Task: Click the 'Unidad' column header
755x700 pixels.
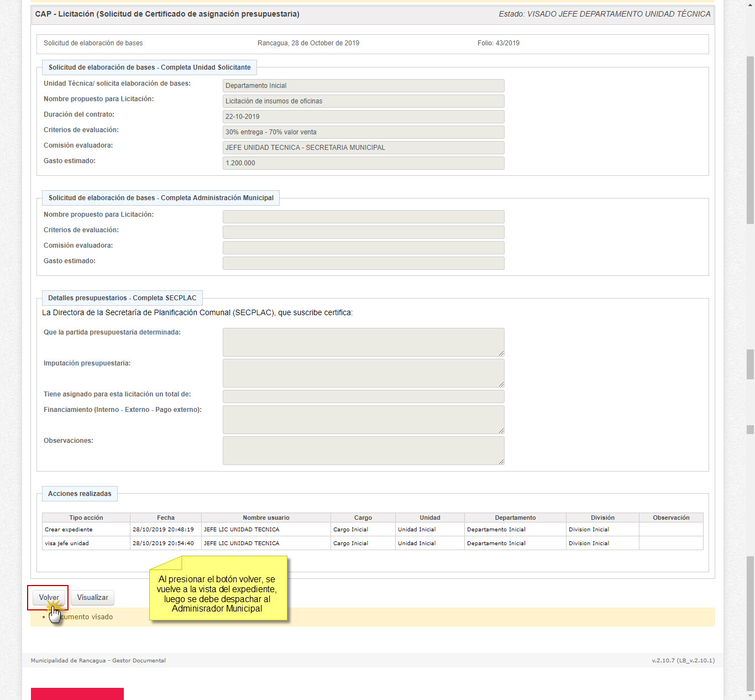Action: 430,518
